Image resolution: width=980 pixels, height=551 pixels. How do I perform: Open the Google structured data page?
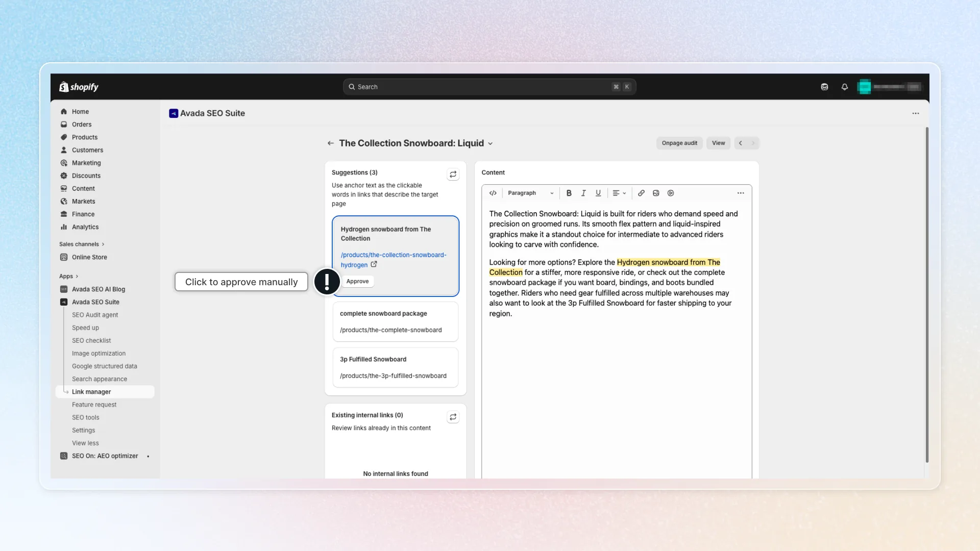104,366
